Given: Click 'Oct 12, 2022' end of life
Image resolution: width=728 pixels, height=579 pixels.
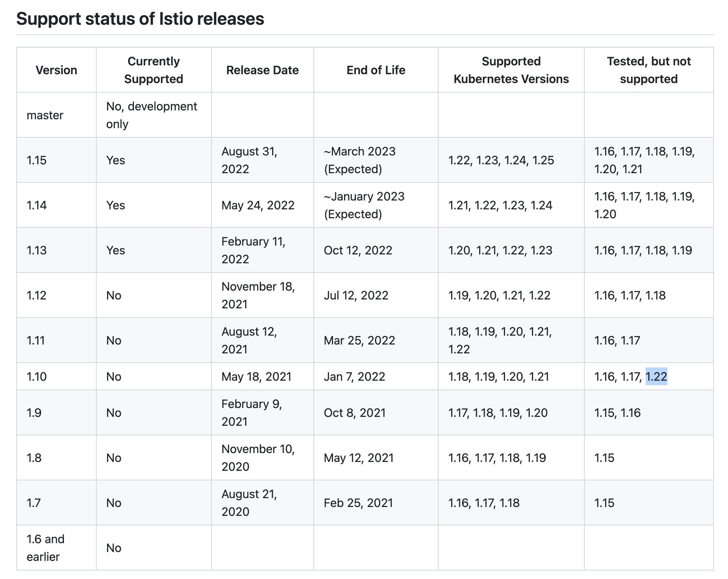Looking at the screenshot, I should [376, 250].
